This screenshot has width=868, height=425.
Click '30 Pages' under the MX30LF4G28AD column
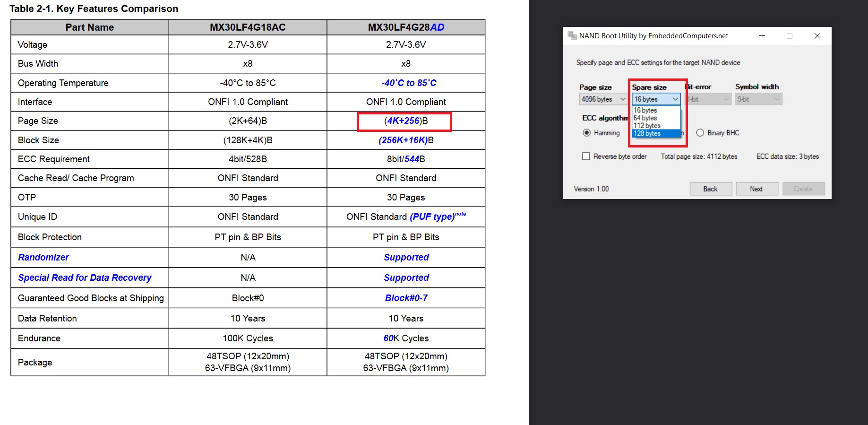click(x=406, y=198)
